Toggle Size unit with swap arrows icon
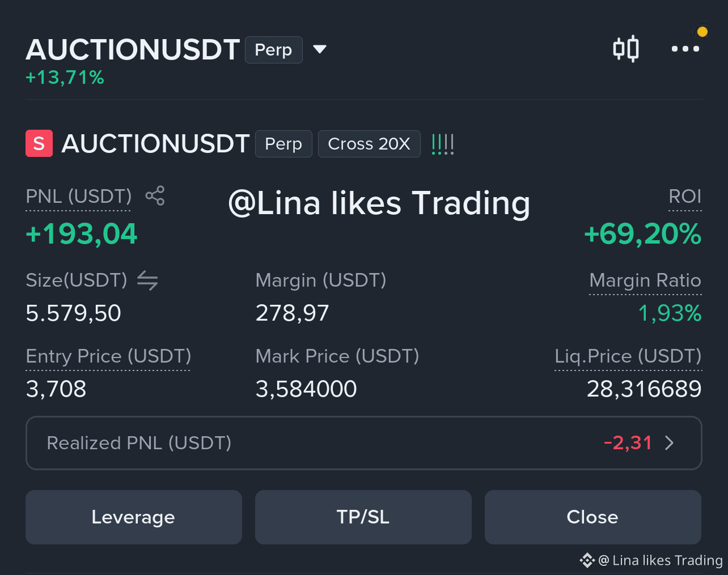728x575 pixels. click(x=147, y=280)
